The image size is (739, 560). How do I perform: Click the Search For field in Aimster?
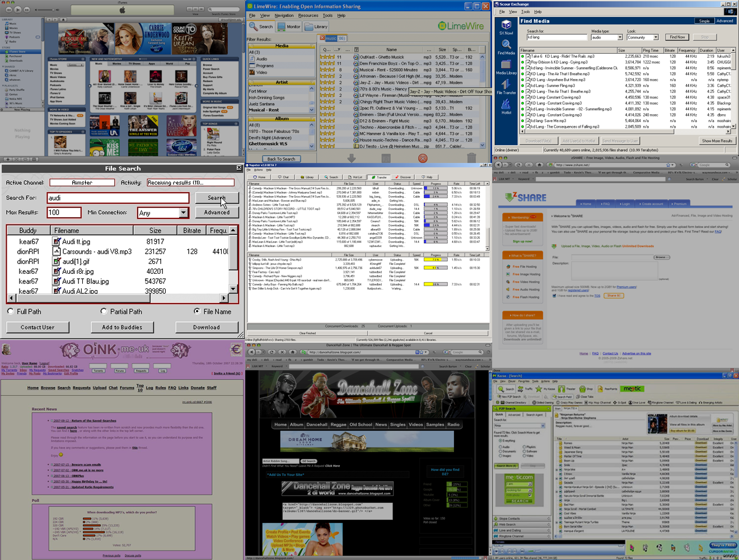pyautogui.click(x=119, y=198)
